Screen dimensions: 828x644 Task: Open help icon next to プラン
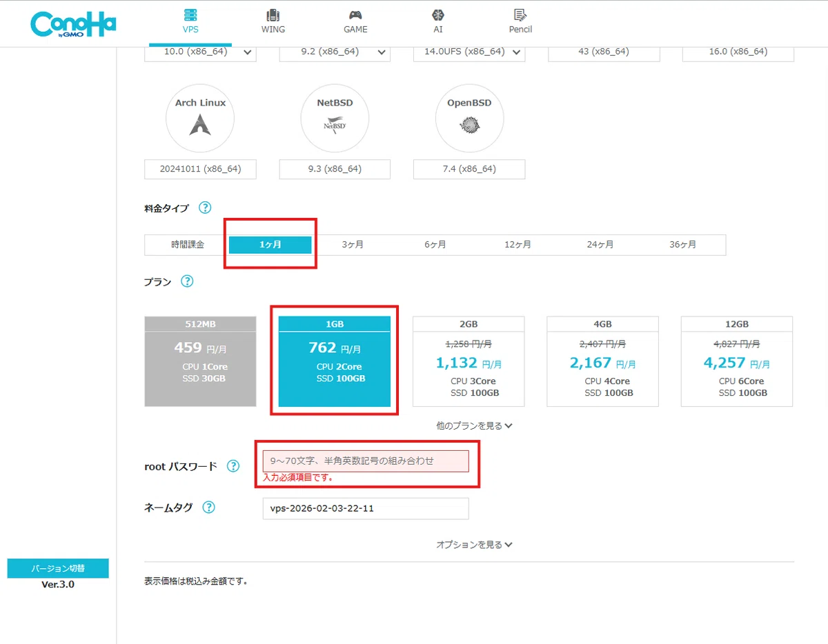(187, 281)
